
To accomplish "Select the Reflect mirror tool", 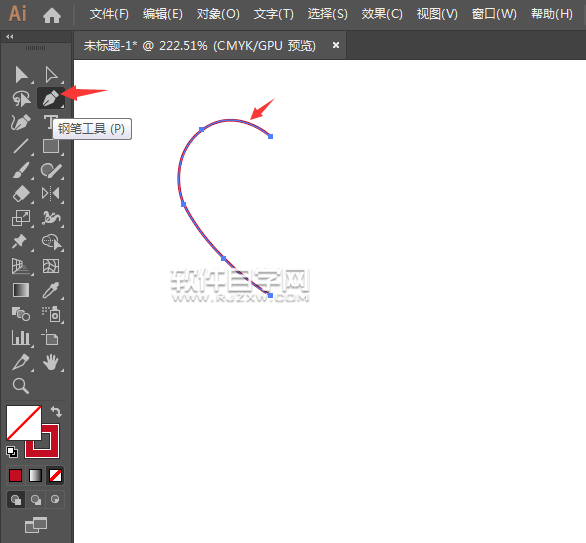I will point(51,194).
